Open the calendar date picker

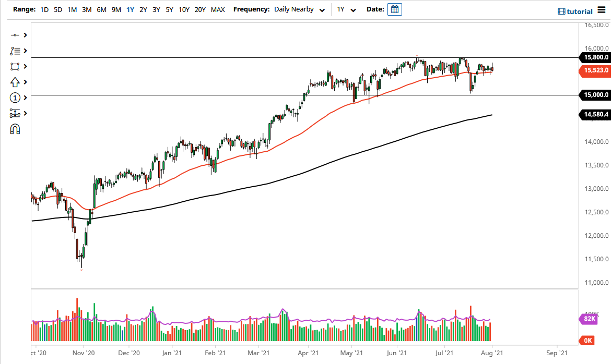394,9
